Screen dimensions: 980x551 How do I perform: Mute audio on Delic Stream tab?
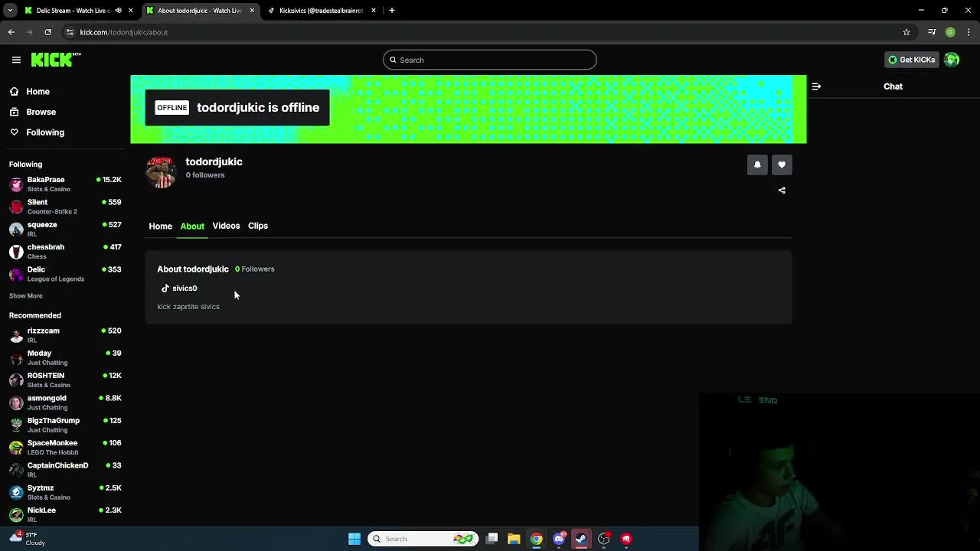[118, 11]
